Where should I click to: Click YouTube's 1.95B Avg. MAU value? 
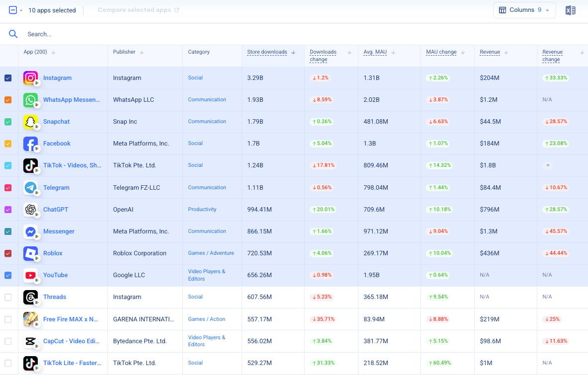(x=371, y=275)
